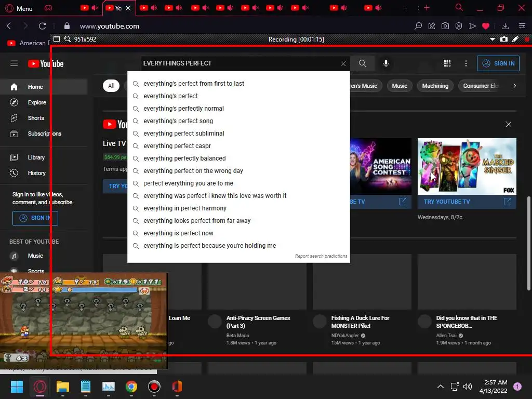The image size is (532, 399).
Task: Open the YouTube apps grid icon
Action: (447, 63)
